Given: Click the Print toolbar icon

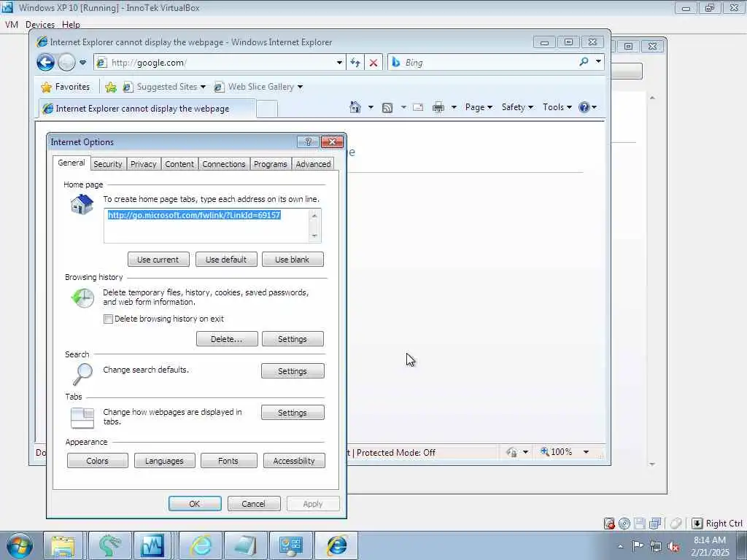Looking at the screenshot, I should (x=438, y=107).
